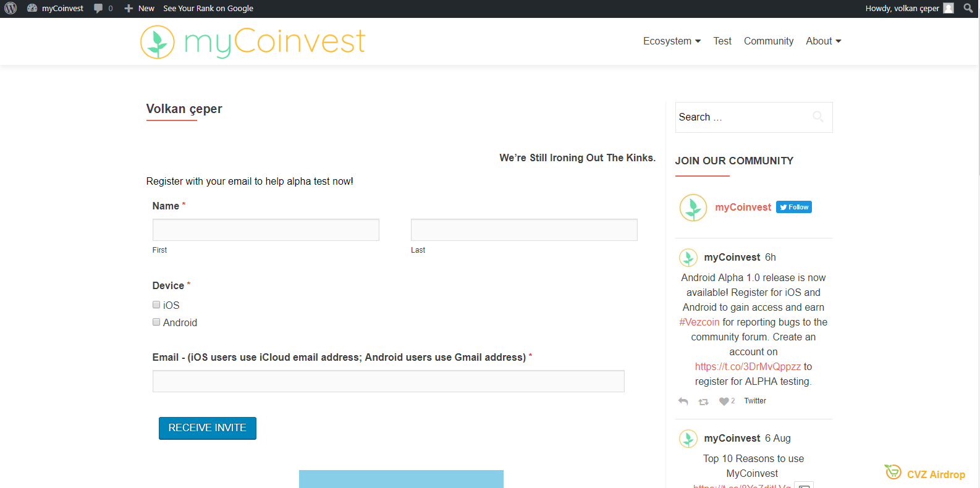
Task: Open the https://t.co/3DrMvQppzz link
Action: 748,366
